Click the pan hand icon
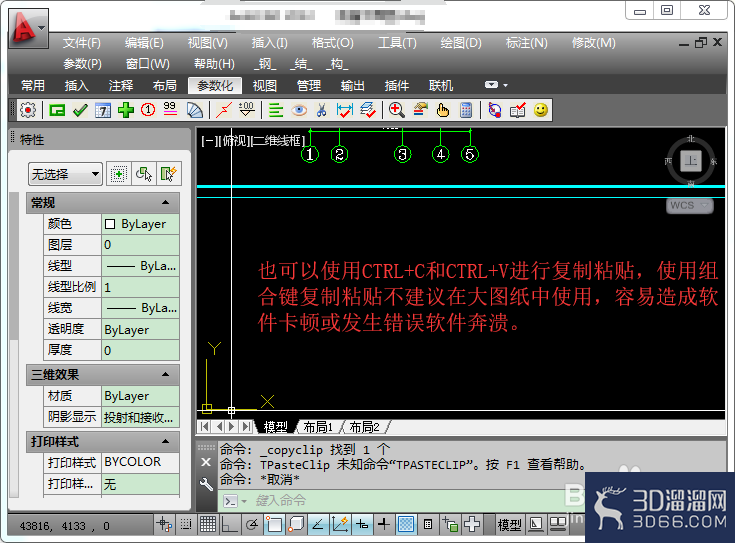The height and width of the screenshot is (543, 735). tap(442, 111)
